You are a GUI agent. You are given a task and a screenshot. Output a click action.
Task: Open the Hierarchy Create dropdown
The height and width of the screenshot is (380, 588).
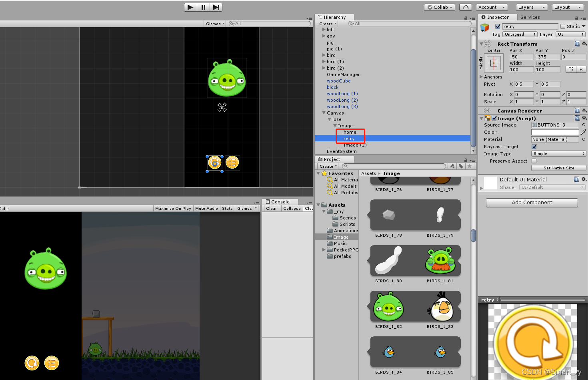pos(328,24)
